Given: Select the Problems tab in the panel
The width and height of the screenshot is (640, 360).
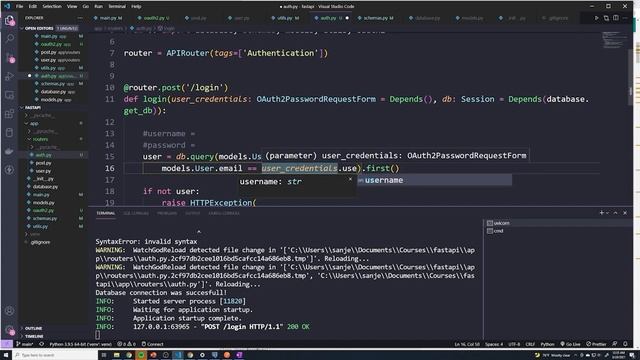Looking at the screenshot, I should tap(167, 213).
